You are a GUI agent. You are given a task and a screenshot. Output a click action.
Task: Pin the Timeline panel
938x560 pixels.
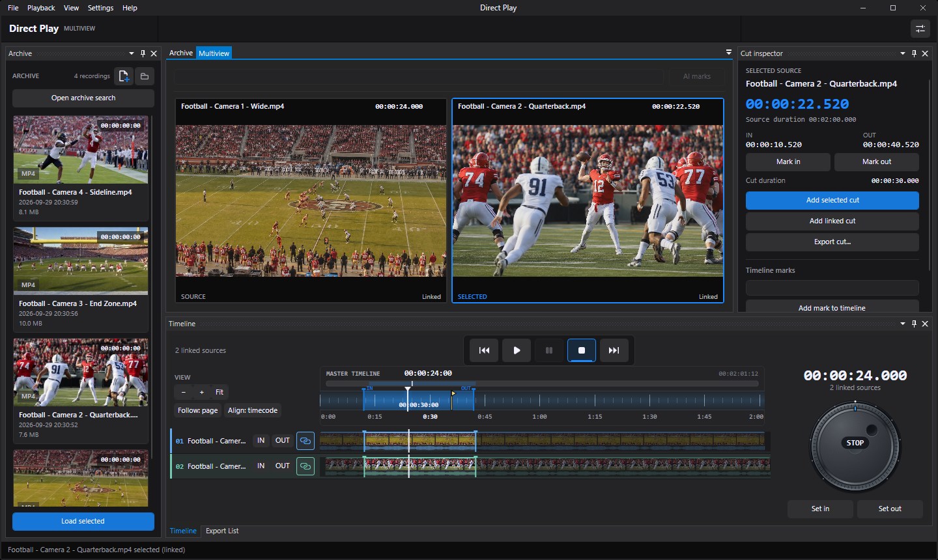coord(914,324)
